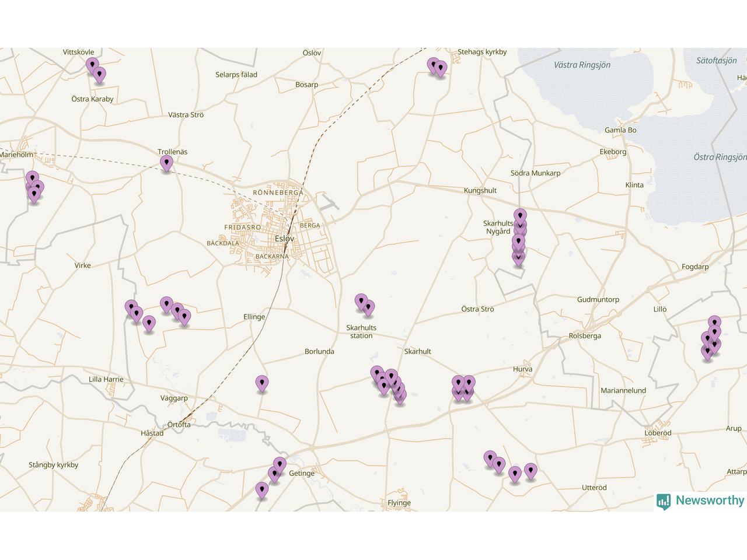747x560 pixels.
Task: Click the Mariannelund place label
Action: [x=623, y=390]
